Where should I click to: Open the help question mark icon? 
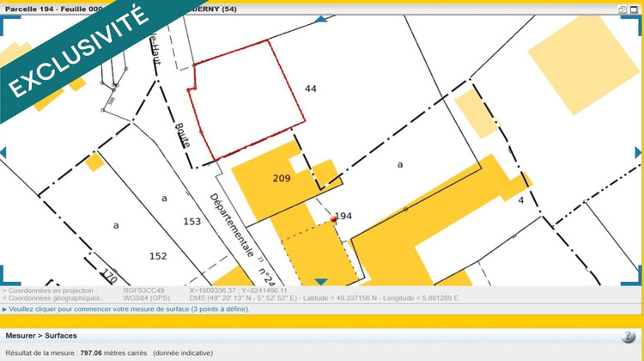628,336
